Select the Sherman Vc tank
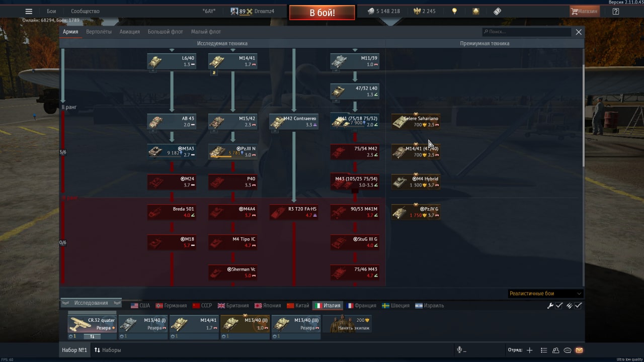This screenshot has height=362, width=644. pyautogui.click(x=233, y=273)
